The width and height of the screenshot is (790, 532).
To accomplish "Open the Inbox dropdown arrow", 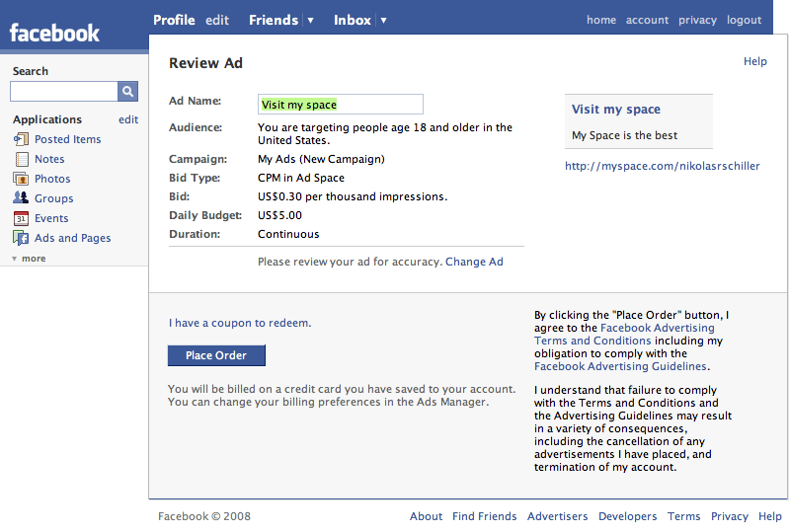I will tap(383, 20).
